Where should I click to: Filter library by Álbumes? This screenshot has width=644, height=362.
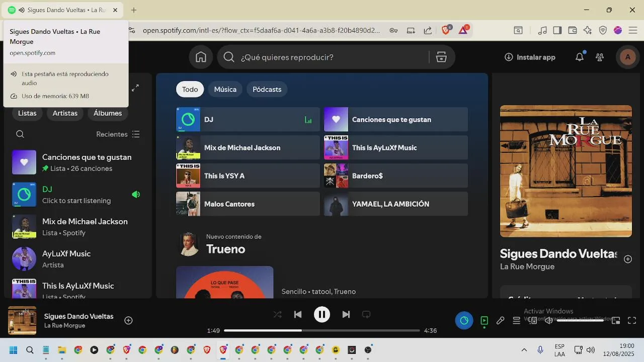(108, 113)
